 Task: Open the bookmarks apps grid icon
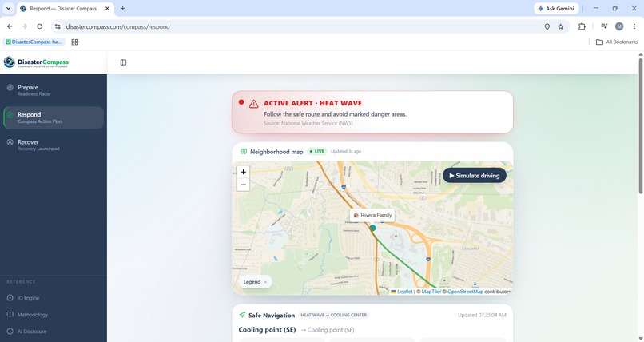click(74, 42)
